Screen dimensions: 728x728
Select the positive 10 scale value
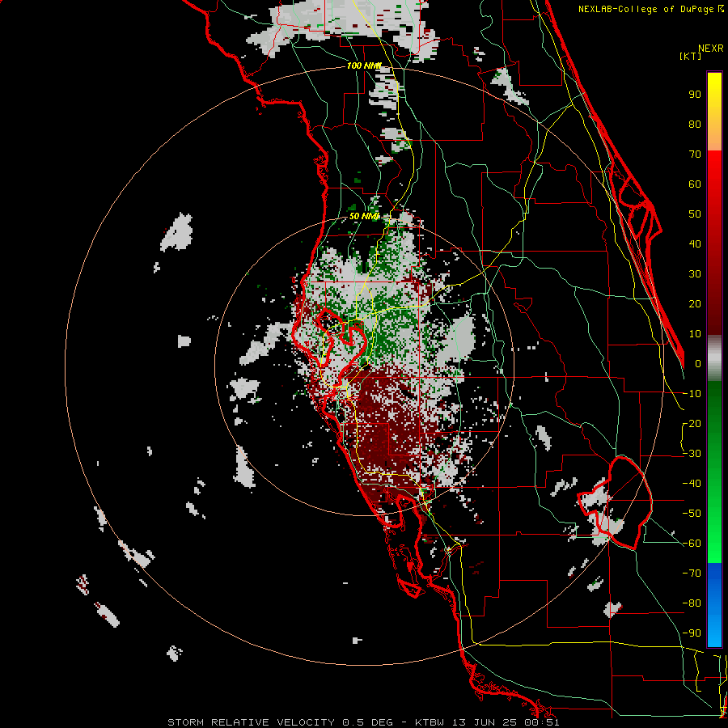[x=695, y=334]
